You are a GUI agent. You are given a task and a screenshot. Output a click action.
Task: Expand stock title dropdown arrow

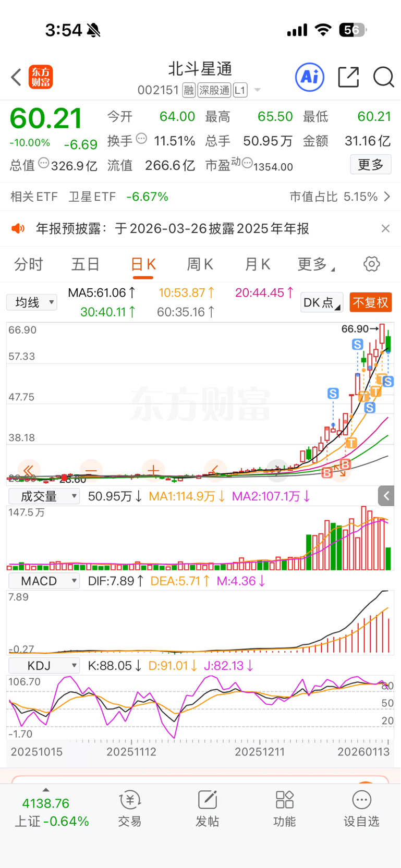point(257,91)
